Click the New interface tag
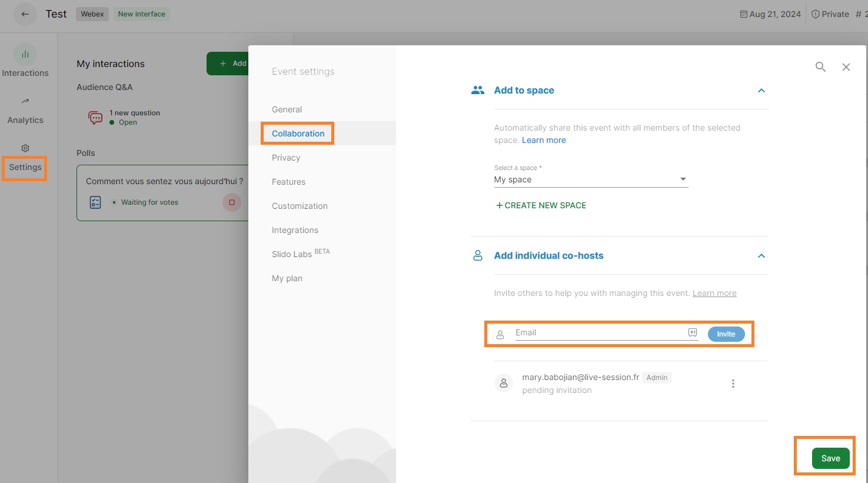This screenshot has height=483, width=868. [142, 14]
